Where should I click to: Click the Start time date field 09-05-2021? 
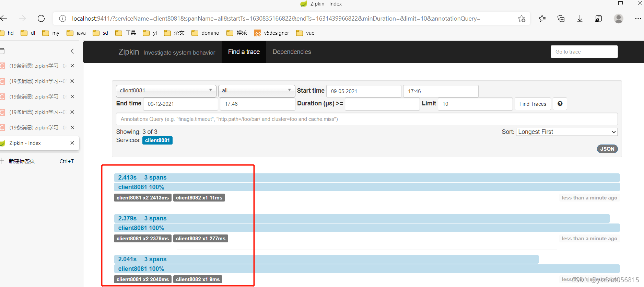coord(364,91)
